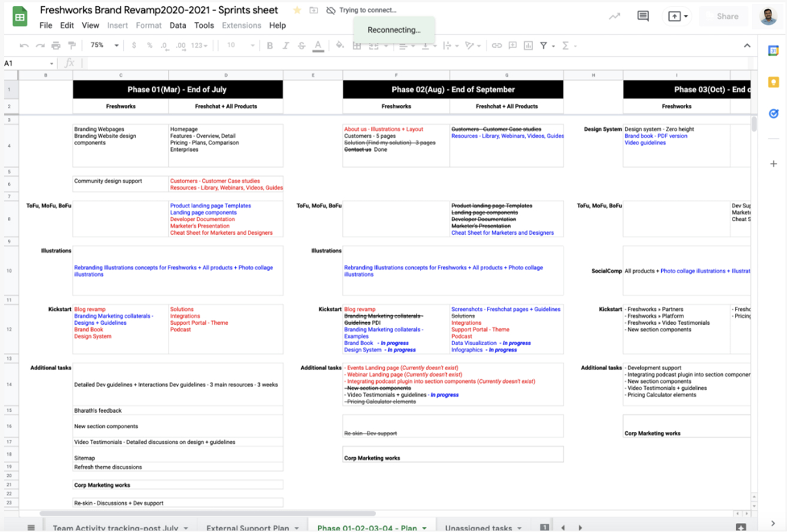
Task: Click the Filter funnel icon
Action: 544,46
